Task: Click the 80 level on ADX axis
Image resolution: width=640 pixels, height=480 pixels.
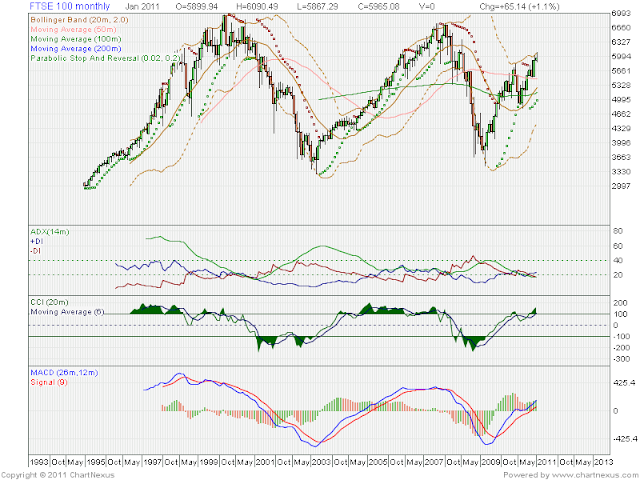Action: (x=618, y=231)
